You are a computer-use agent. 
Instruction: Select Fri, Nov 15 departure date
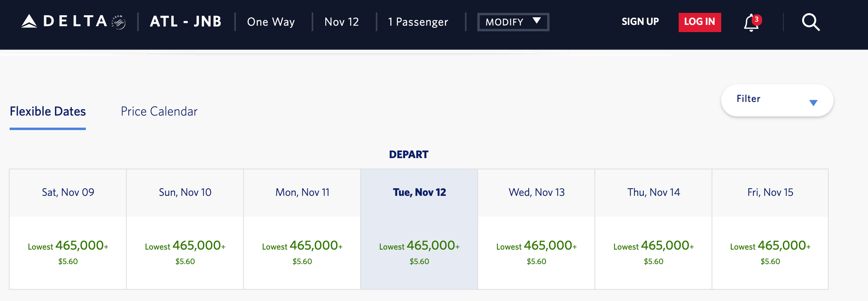pos(770,229)
